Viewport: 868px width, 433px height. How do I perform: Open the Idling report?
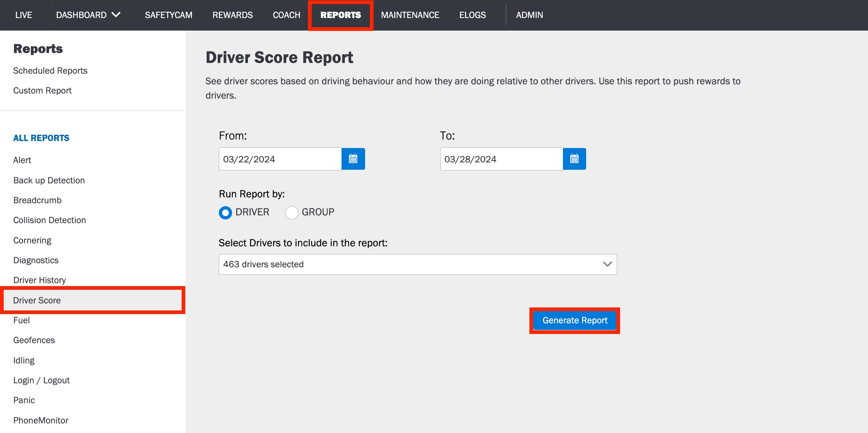(x=24, y=360)
